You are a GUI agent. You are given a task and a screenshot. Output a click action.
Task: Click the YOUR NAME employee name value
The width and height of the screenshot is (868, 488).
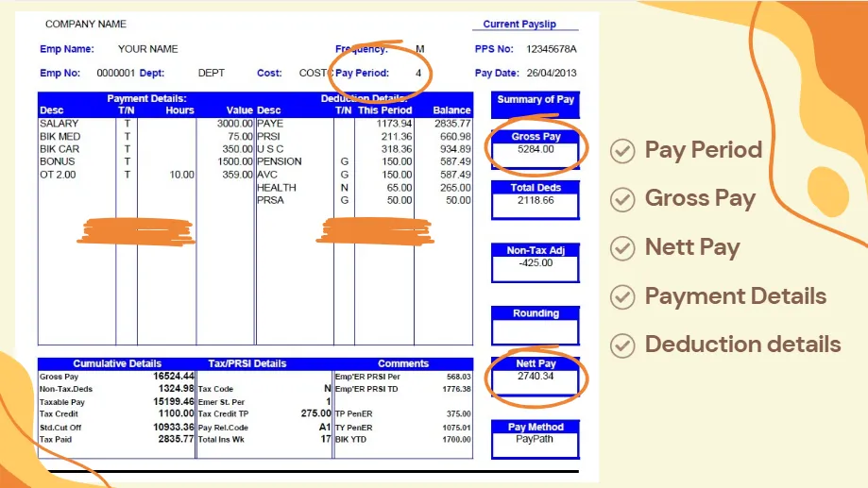click(x=147, y=49)
